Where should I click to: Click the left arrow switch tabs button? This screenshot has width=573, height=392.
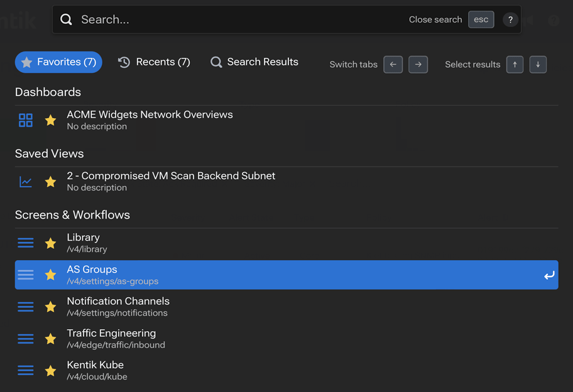pyautogui.click(x=393, y=65)
